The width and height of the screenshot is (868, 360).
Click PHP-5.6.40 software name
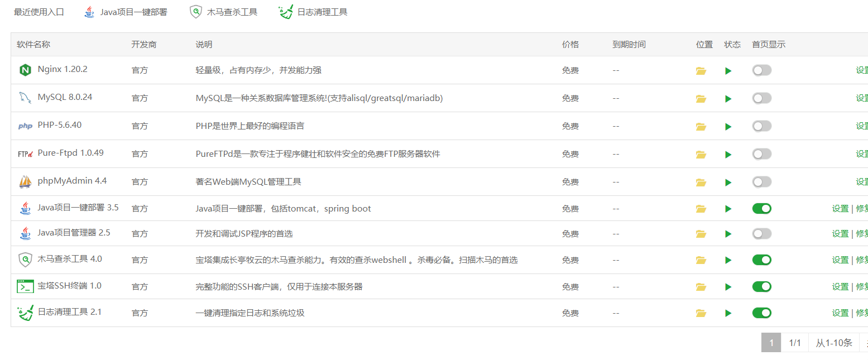[60, 125]
